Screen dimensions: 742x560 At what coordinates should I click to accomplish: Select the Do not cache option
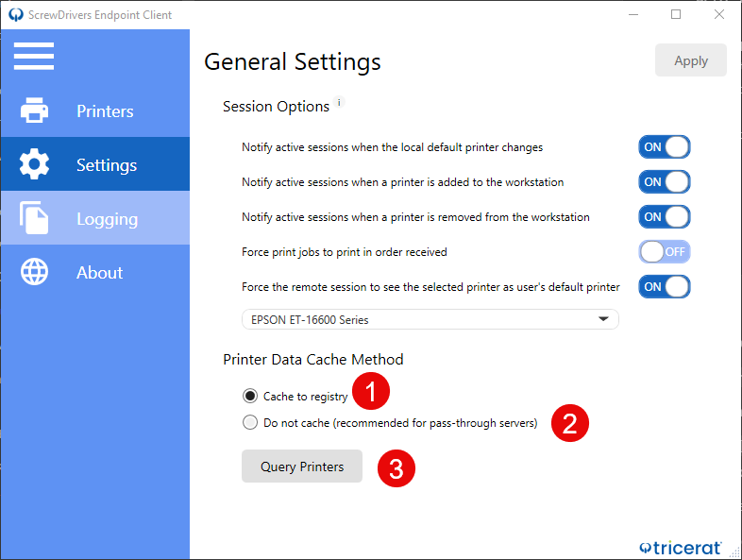(250, 423)
